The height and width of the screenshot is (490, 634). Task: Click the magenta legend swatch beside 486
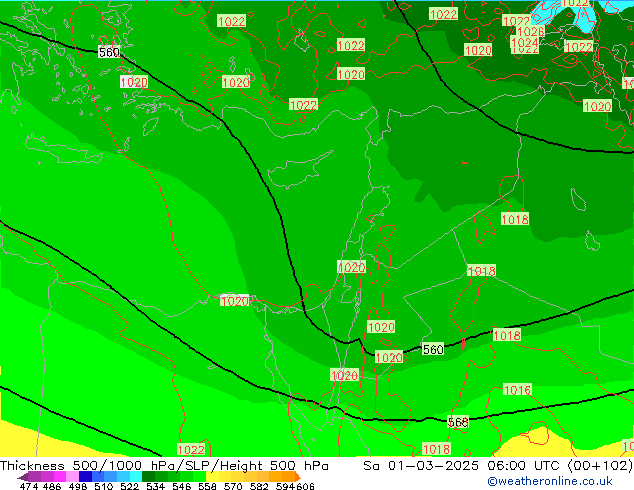[60, 476]
